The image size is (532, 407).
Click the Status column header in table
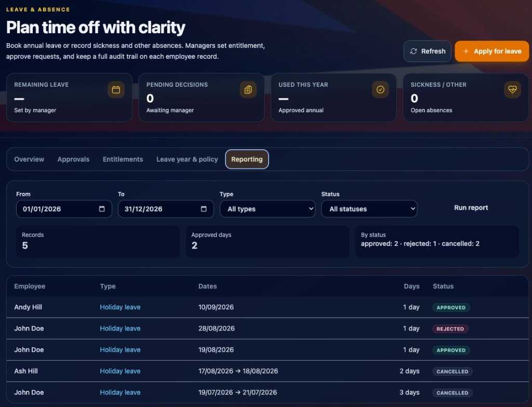[443, 286]
